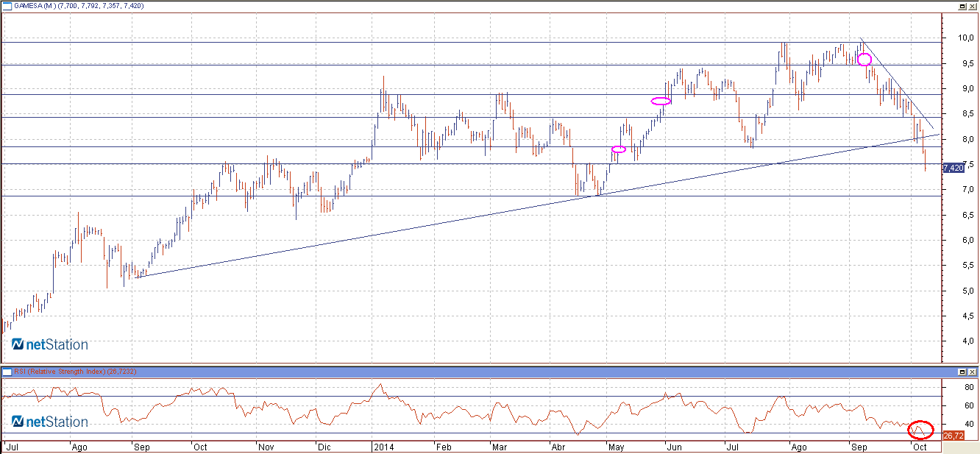Click the GAMESA chart window icon
The height and width of the screenshot is (454, 980).
pyautogui.click(x=7, y=5)
